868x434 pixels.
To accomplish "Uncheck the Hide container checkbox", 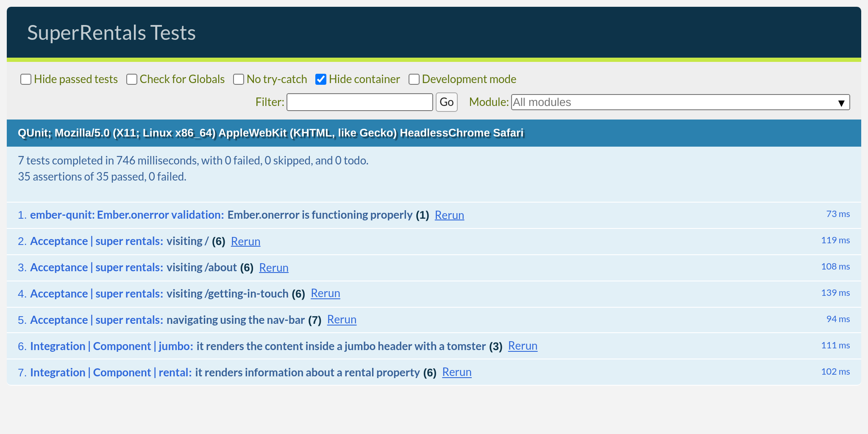I will pyautogui.click(x=321, y=79).
